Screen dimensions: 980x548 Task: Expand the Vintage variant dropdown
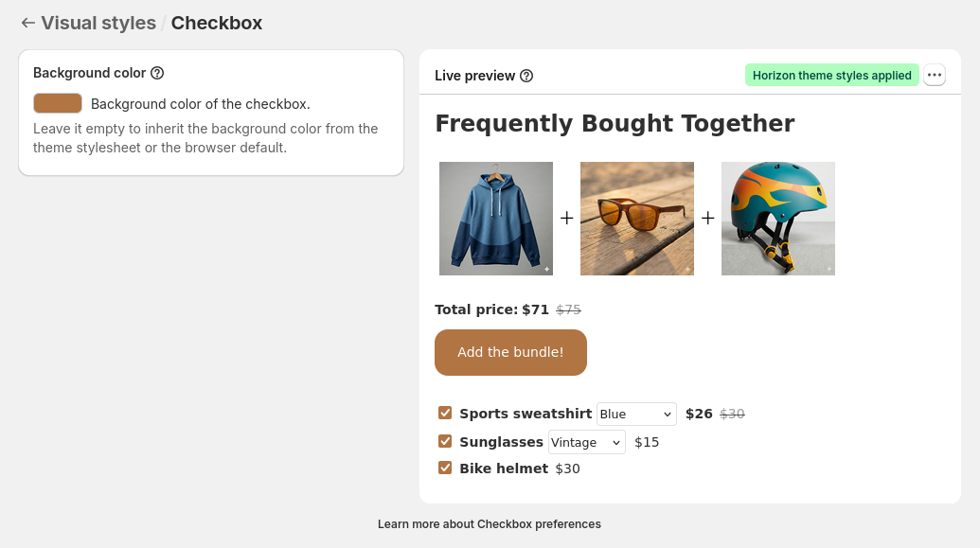point(587,442)
